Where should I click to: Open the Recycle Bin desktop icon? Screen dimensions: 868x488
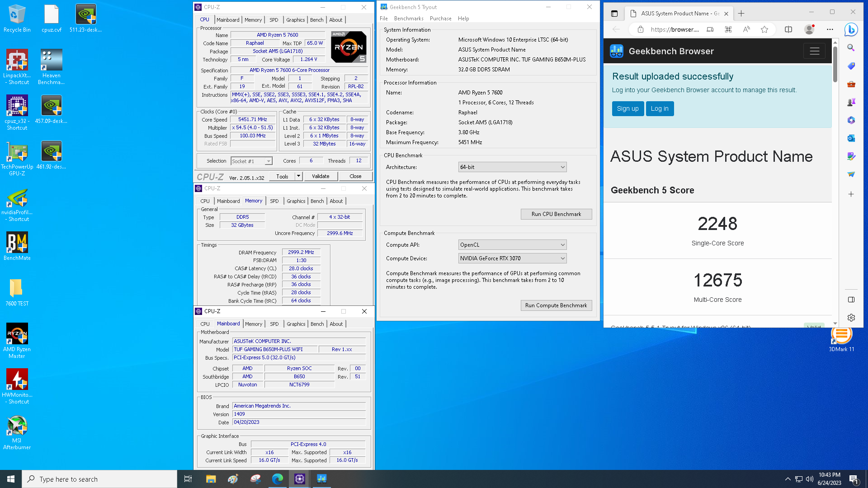[x=17, y=19]
